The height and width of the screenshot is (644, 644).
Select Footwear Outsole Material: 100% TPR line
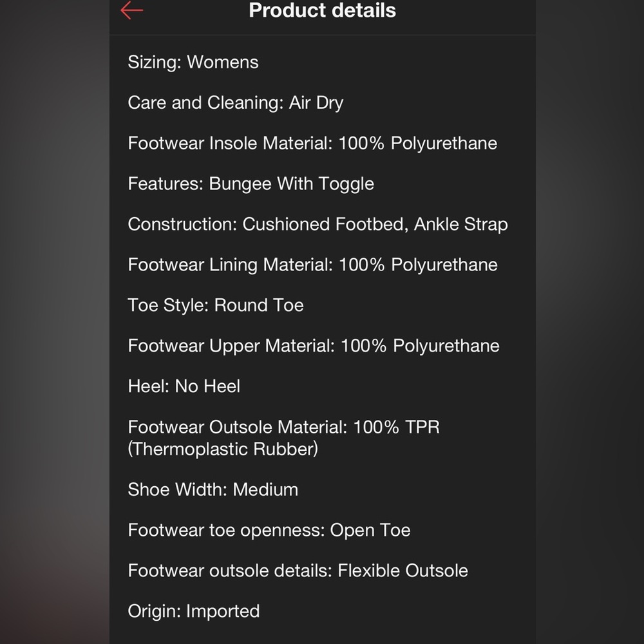click(x=284, y=427)
